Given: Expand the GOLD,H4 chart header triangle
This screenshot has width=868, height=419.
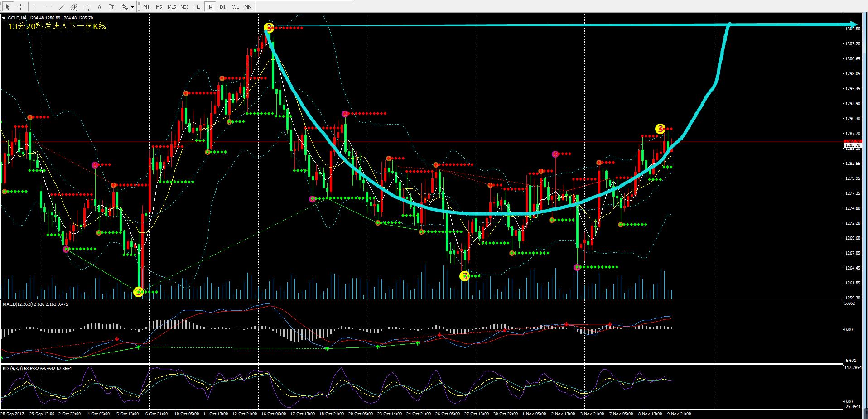Looking at the screenshot, I should (4, 18).
